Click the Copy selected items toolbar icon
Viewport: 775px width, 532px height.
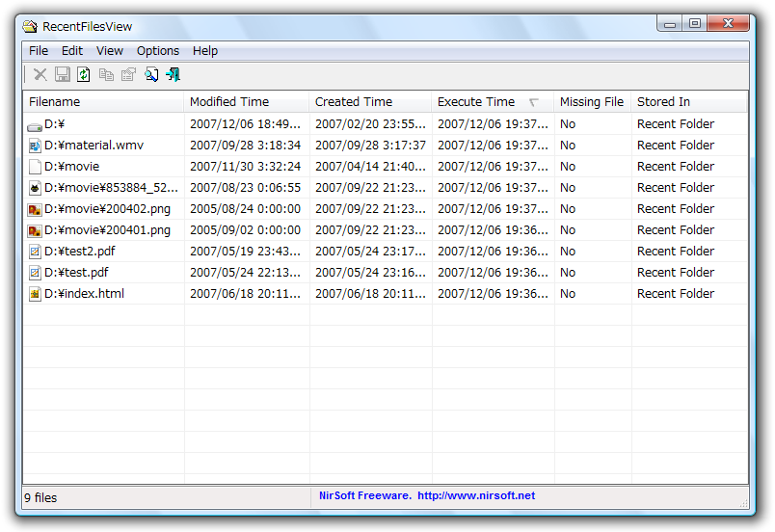point(106,74)
